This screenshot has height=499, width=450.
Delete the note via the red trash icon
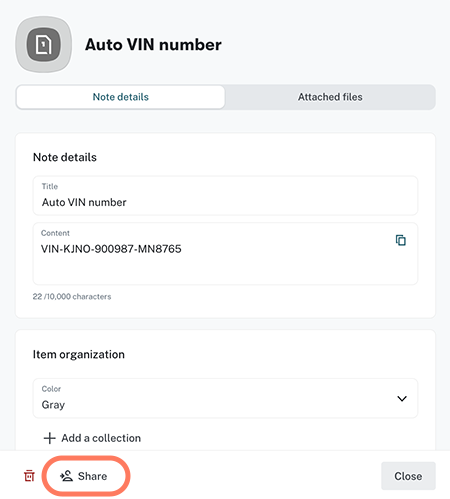click(x=29, y=476)
